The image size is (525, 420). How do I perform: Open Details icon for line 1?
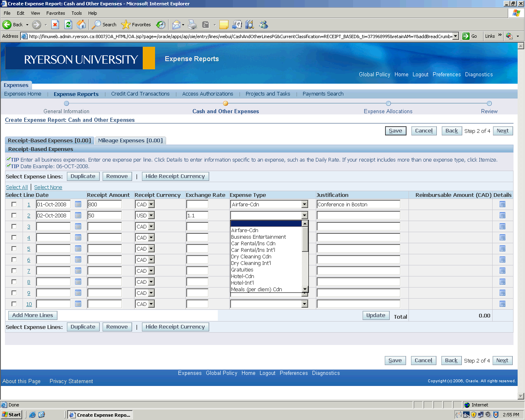click(502, 204)
